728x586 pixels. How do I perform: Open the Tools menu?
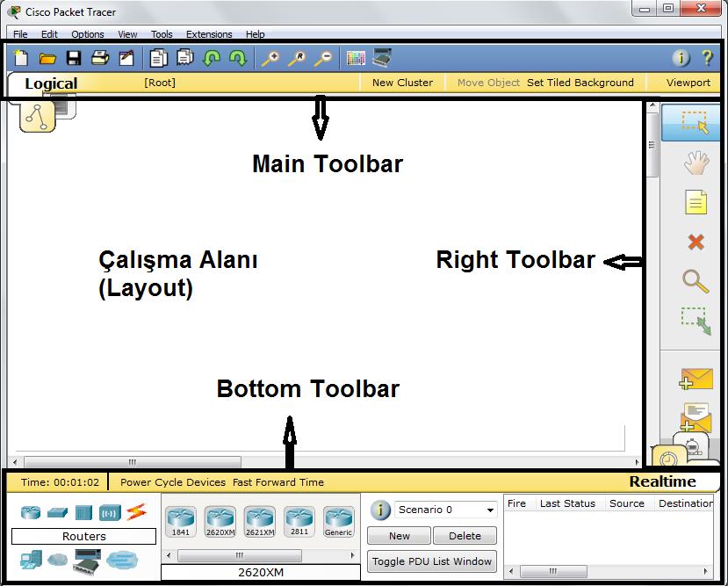tap(162, 34)
